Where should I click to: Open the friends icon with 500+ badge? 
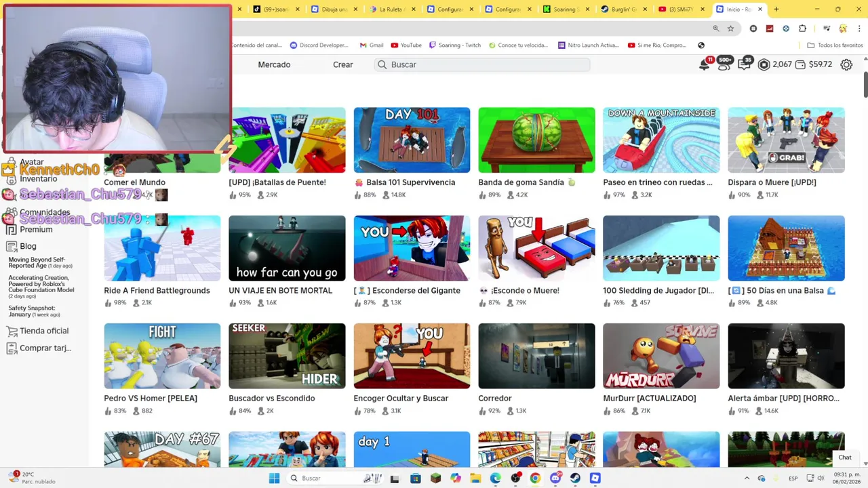point(724,65)
